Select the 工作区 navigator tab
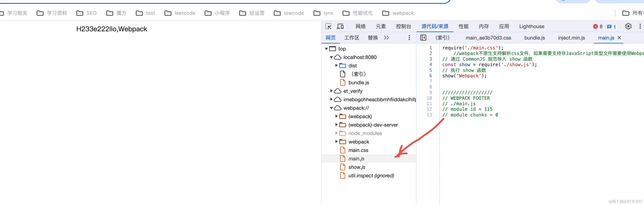The width and height of the screenshot is (644, 205). [352, 38]
